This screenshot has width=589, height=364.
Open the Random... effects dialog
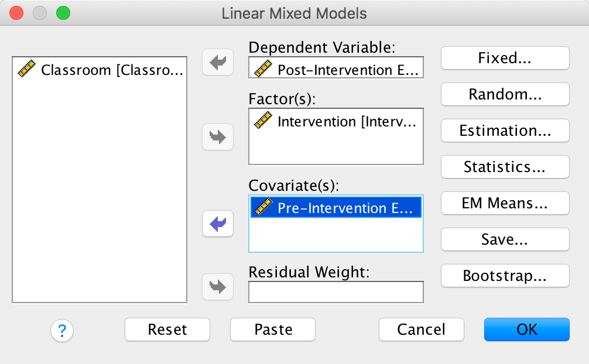(505, 94)
